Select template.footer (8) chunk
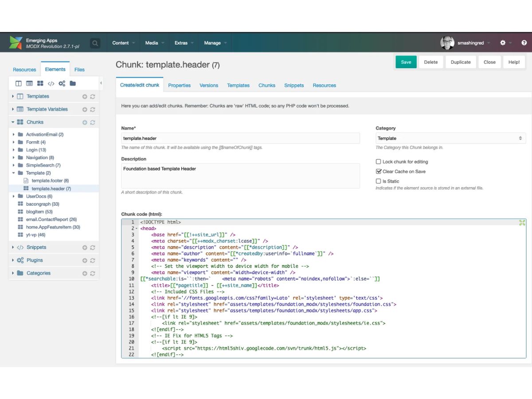The width and height of the screenshot is (532, 399). pos(50,181)
